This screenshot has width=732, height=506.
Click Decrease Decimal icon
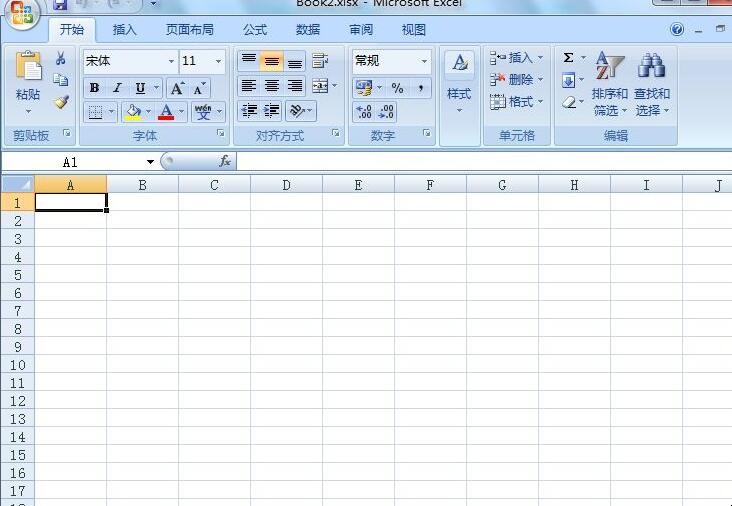click(386, 112)
